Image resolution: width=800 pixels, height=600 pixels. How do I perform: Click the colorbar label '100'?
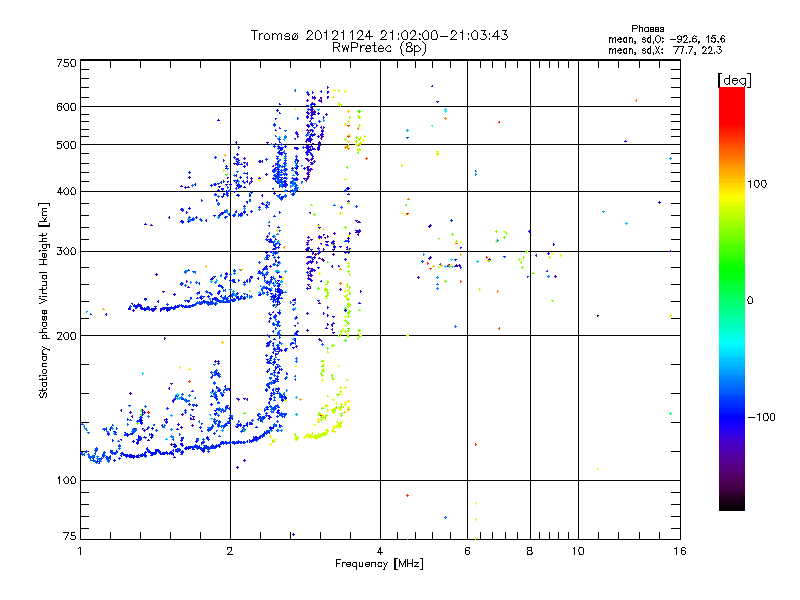(x=757, y=184)
